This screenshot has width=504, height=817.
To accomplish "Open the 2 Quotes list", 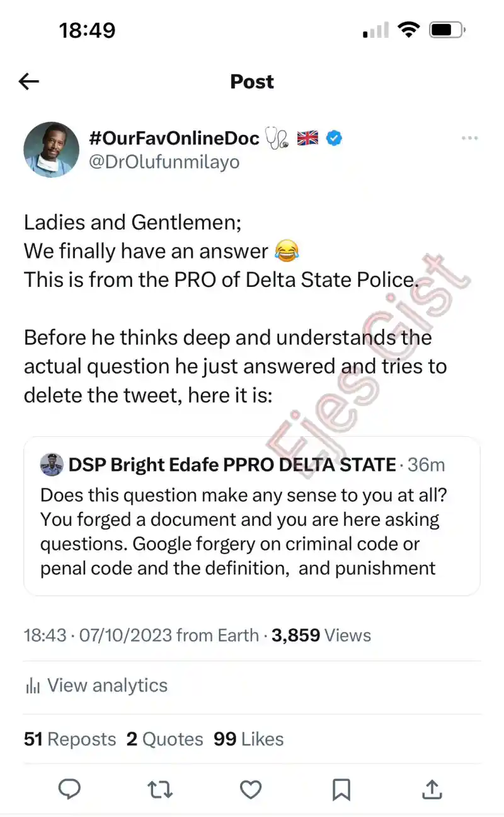I will (165, 739).
